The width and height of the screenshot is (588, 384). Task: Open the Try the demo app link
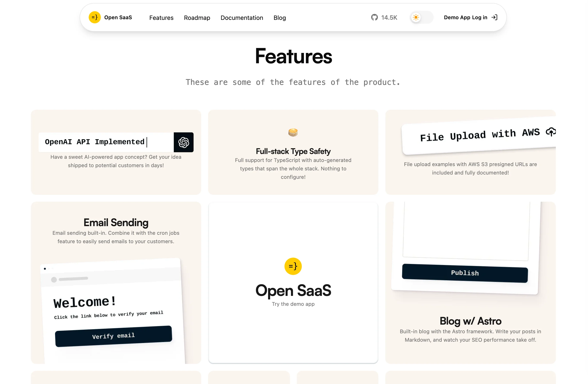293,304
